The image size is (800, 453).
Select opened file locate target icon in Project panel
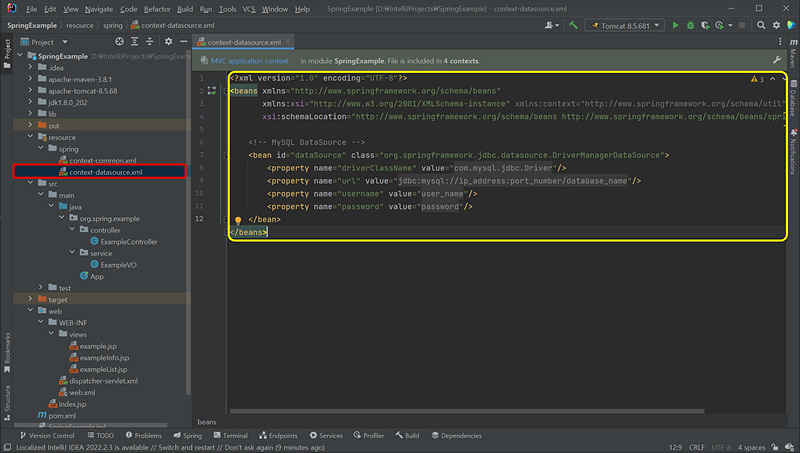(x=119, y=42)
